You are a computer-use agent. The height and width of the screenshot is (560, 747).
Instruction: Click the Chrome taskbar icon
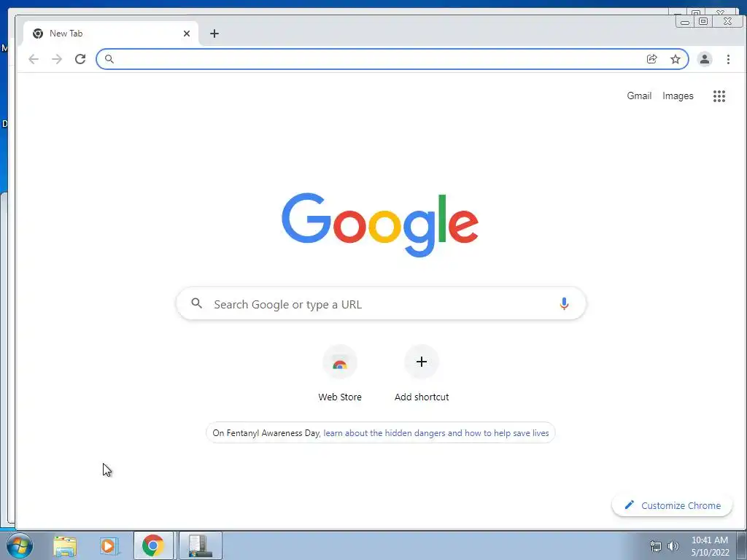click(x=153, y=545)
